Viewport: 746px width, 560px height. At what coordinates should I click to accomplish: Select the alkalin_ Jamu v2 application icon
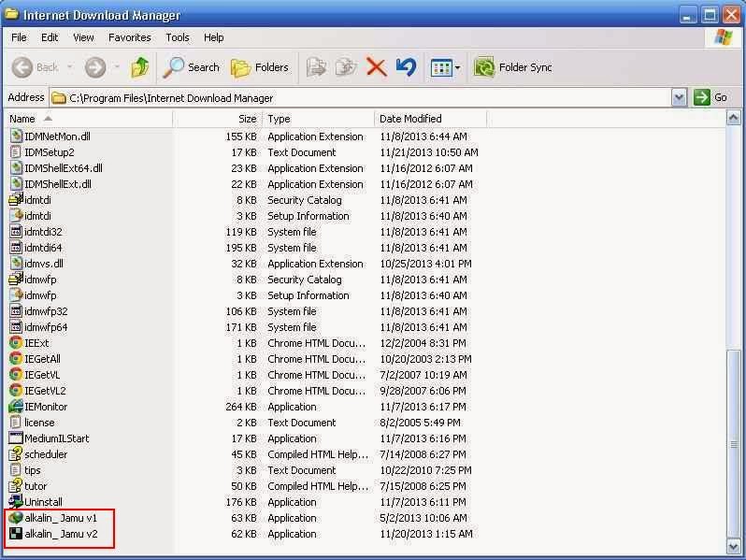(x=16, y=534)
